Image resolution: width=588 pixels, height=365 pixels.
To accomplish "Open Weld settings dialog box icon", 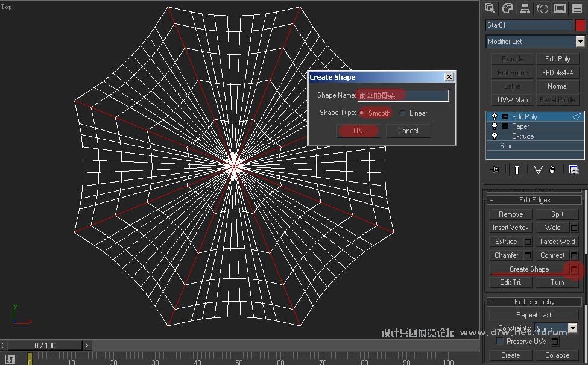I will pos(574,228).
